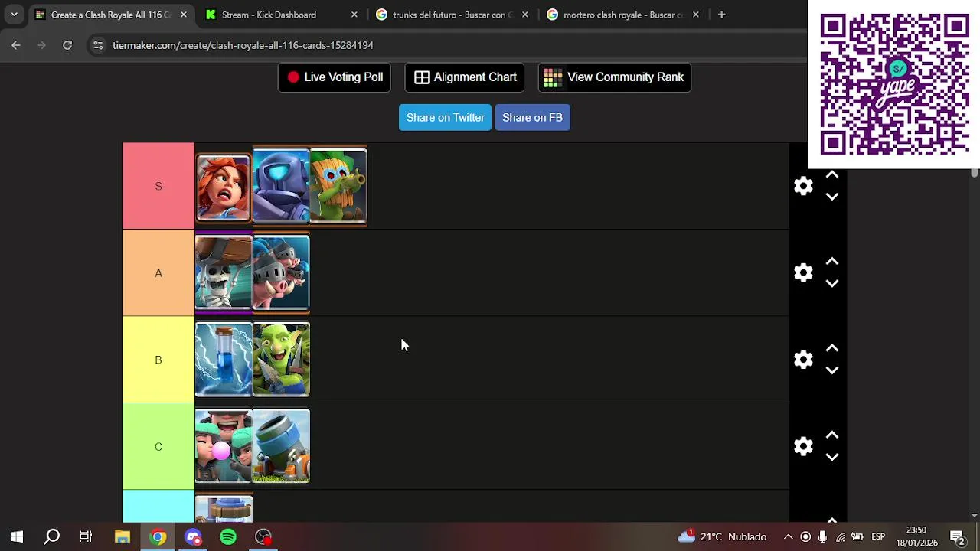View site information icon in address bar
Viewport: 980px width, 551px height.
click(x=97, y=45)
